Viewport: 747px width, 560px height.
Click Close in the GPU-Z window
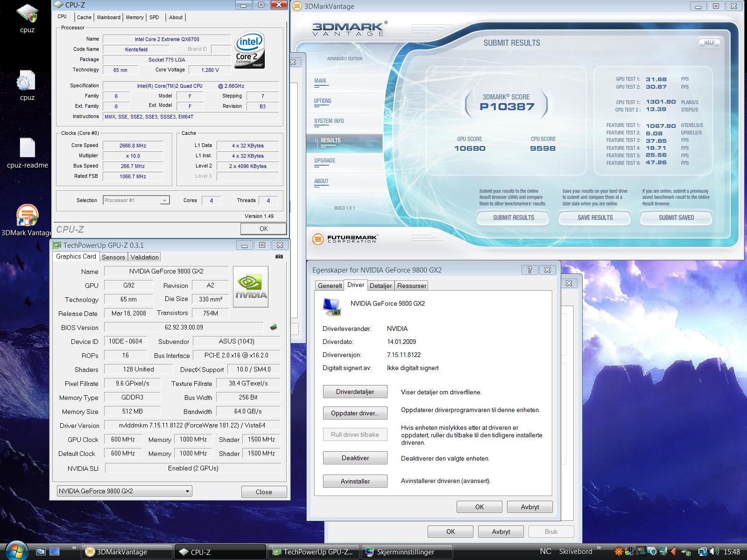(264, 492)
